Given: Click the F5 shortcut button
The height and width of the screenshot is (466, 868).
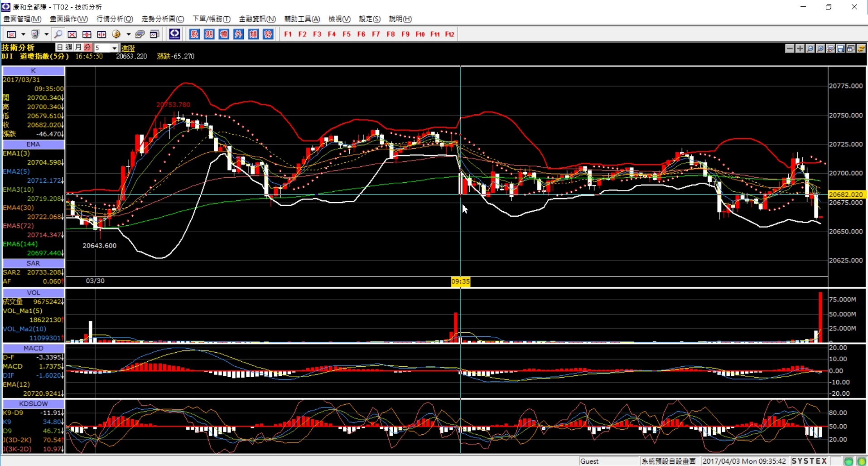Looking at the screenshot, I should pos(347,34).
